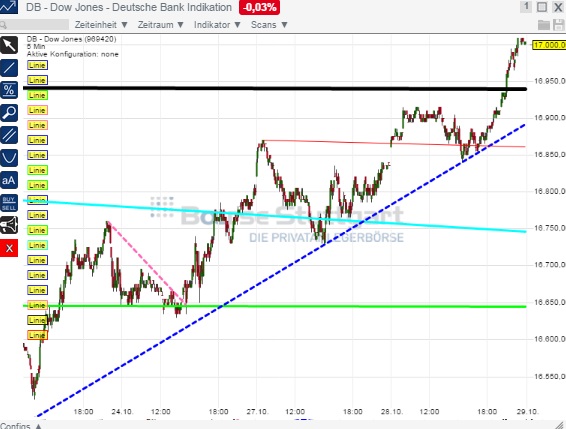This screenshot has width=566, height=429.
Task: Select the parallel lines channel tool
Action: click(9, 135)
